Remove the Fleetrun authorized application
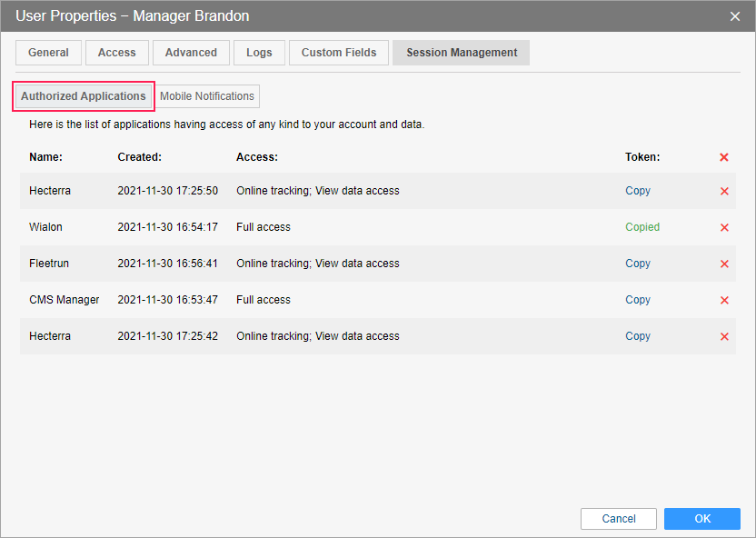The height and width of the screenshot is (538, 756). point(724,264)
